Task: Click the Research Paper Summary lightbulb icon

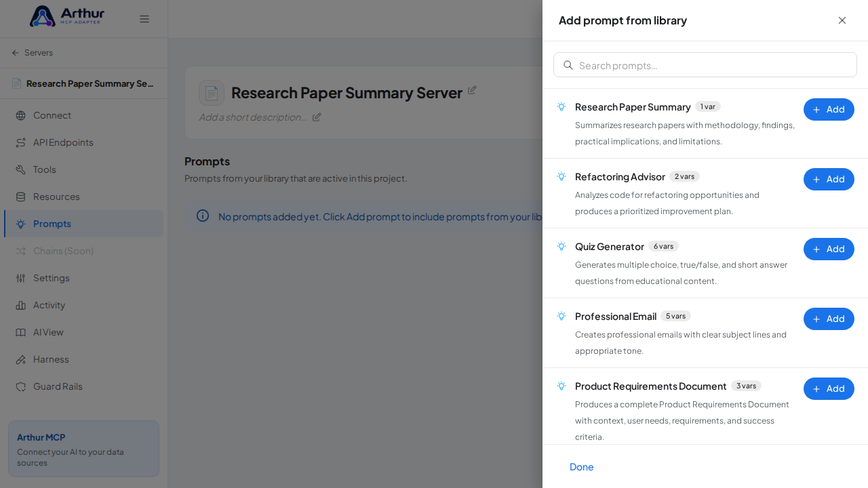Action: click(x=561, y=106)
